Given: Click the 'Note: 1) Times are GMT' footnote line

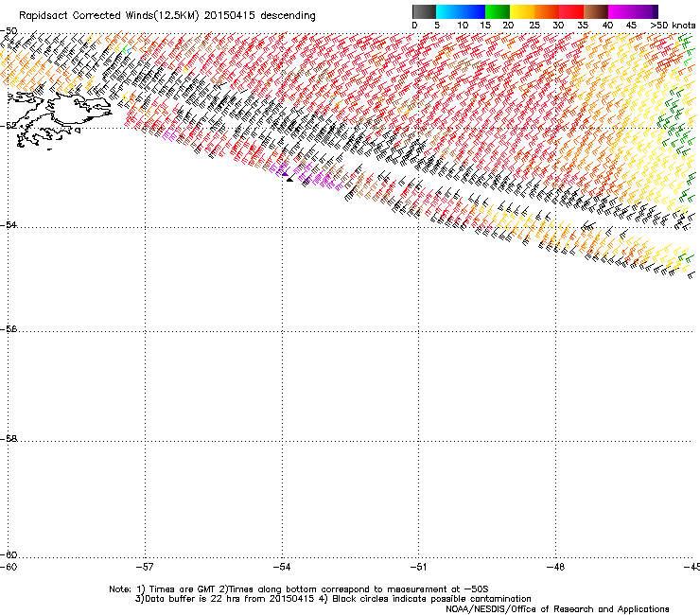Looking at the screenshot, I should click(x=299, y=589).
